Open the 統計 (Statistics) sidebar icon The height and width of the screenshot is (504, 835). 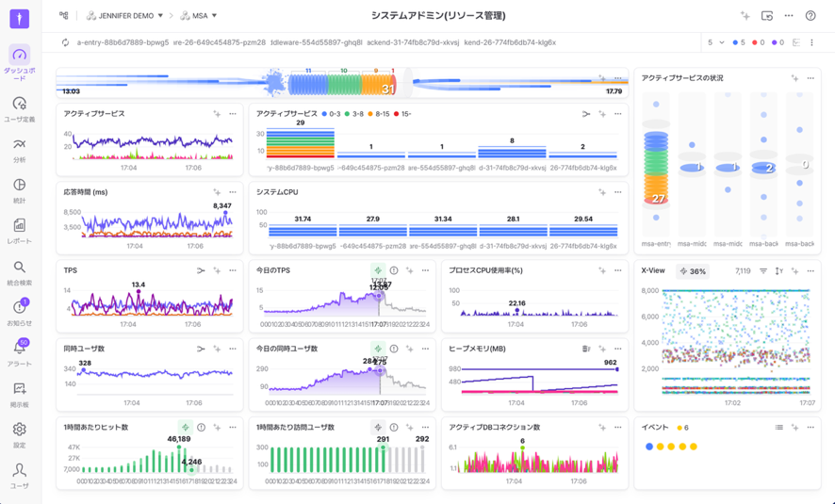click(x=19, y=186)
